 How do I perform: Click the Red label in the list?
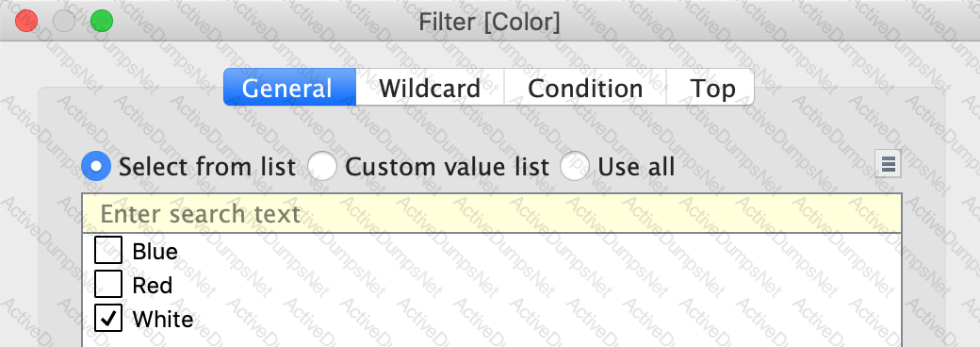[153, 286]
